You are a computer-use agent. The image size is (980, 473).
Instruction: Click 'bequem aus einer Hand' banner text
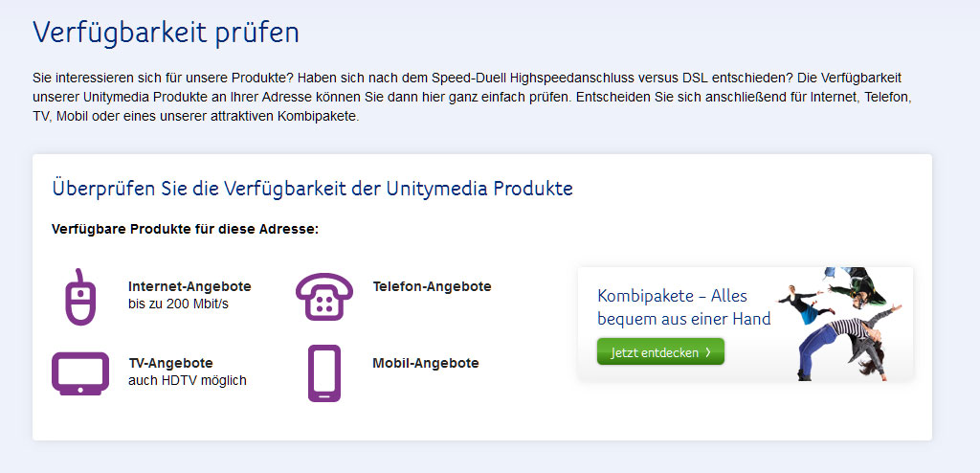pyautogui.click(x=683, y=319)
